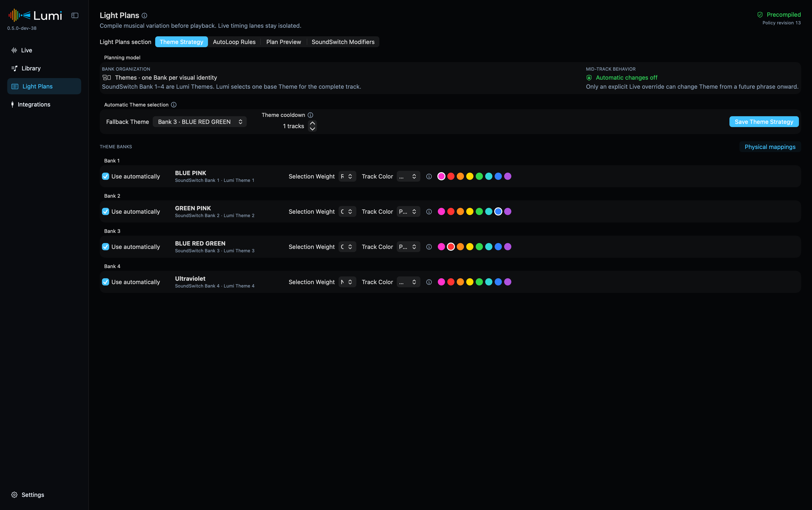Open Integrations from the sidebar
This screenshot has width=812, height=510.
(44, 104)
